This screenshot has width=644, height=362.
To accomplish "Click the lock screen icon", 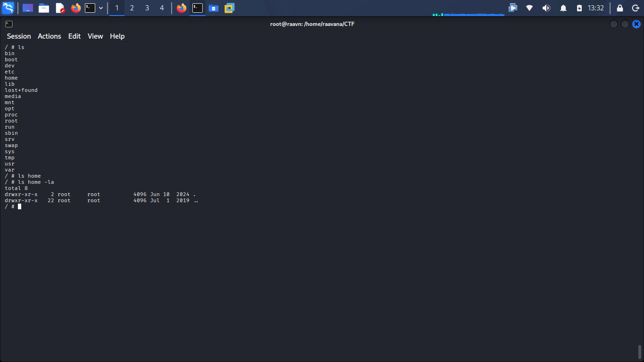I will coord(620,8).
